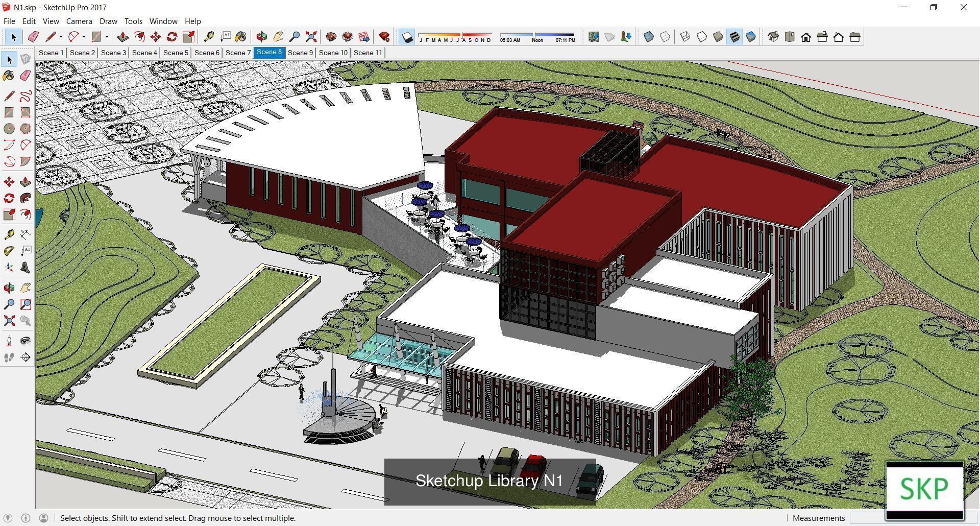Switch to the Scene 1 tab
This screenshot has height=526, width=980.
point(51,53)
